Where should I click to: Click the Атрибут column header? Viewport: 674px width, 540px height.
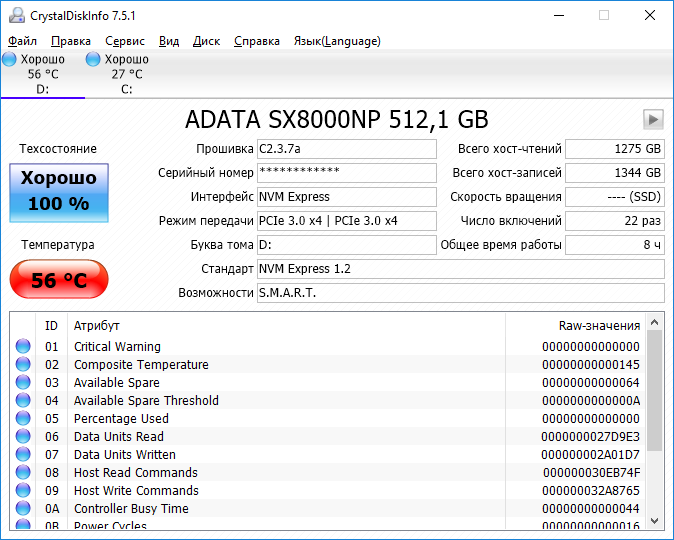[x=286, y=326]
